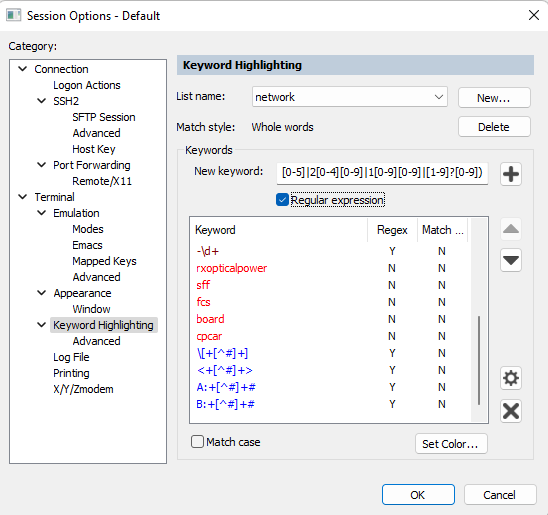
Task: Click the keyword list vertical scrollbar
Action: [479, 321]
